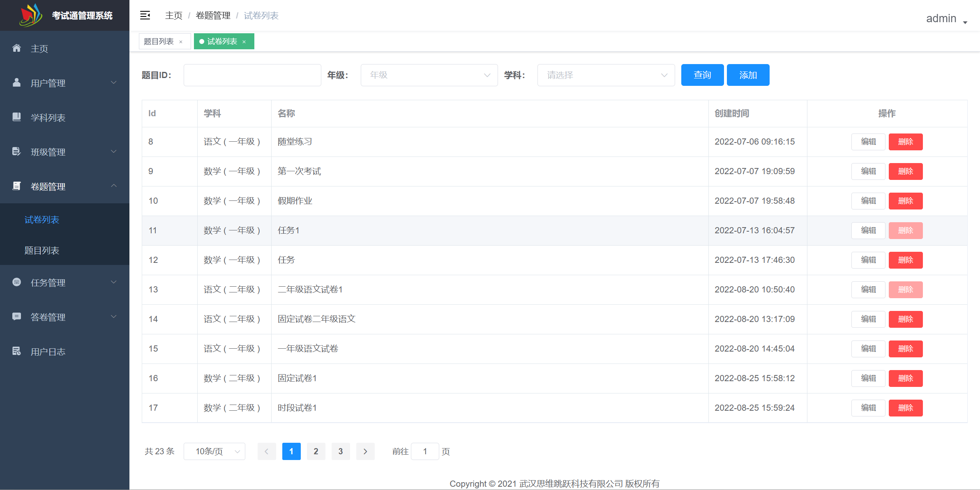The width and height of the screenshot is (980, 490).
Task: Open the 年级 dropdown
Action: click(429, 75)
